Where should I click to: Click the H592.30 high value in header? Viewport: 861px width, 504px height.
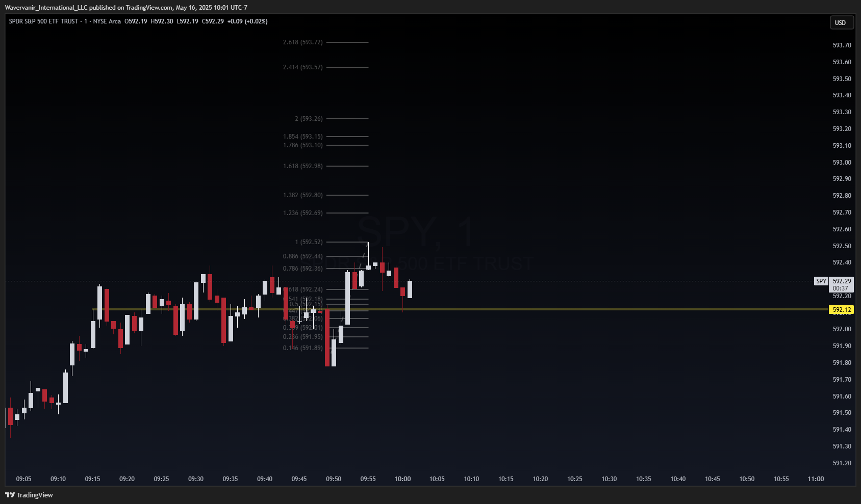click(162, 21)
